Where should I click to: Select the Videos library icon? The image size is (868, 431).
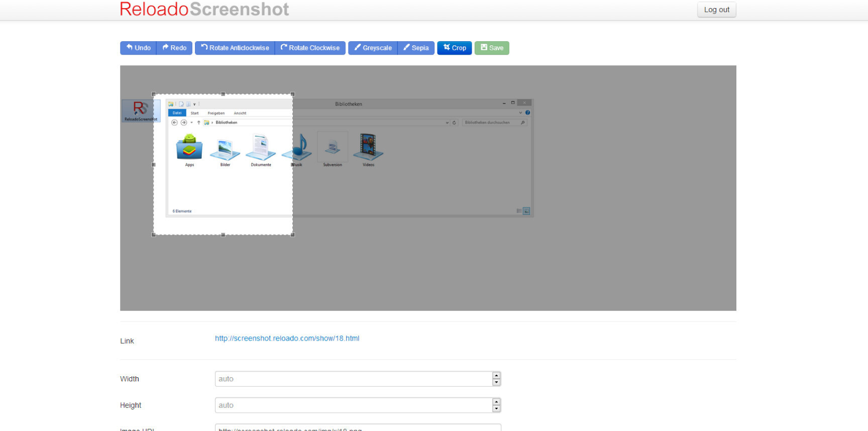click(368, 150)
